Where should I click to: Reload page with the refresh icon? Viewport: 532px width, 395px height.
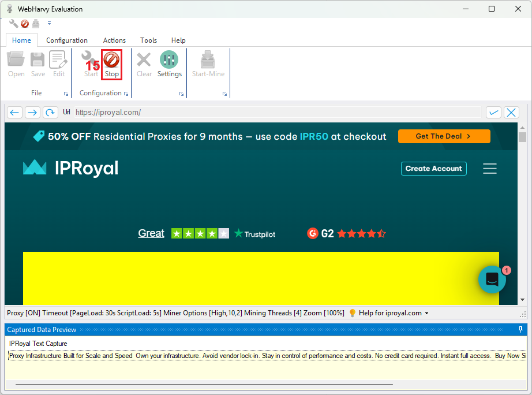51,113
